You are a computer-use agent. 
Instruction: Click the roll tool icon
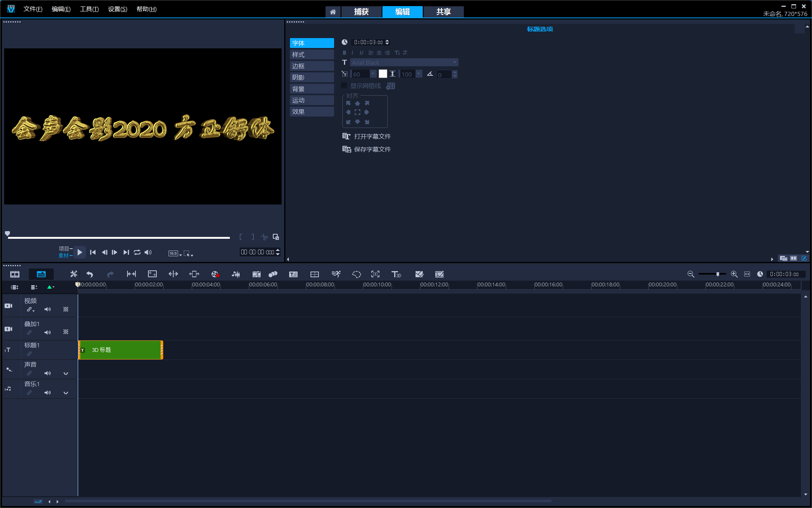pyautogui.click(x=173, y=274)
